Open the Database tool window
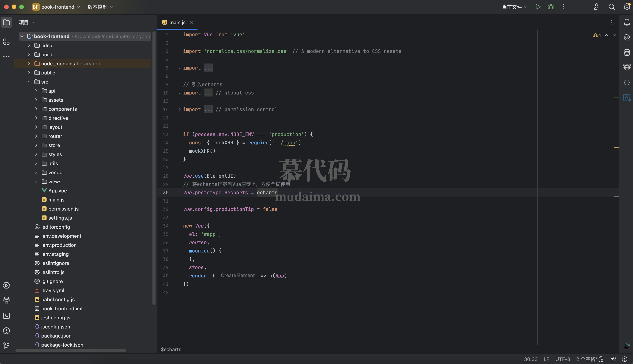Image resolution: width=633 pixels, height=364 pixels. coord(627,53)
